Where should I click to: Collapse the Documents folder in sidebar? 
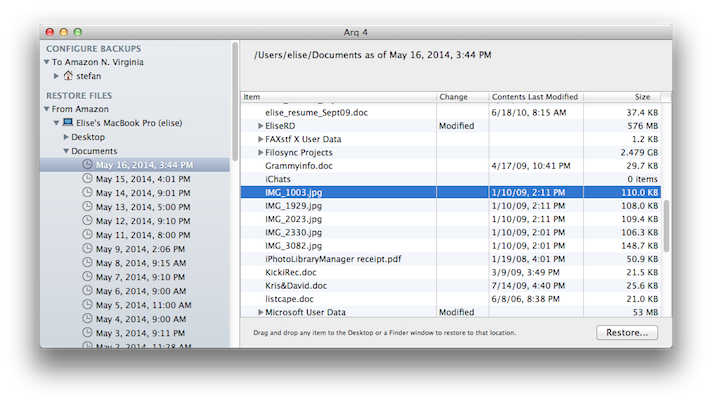click(x=66, y=151)
